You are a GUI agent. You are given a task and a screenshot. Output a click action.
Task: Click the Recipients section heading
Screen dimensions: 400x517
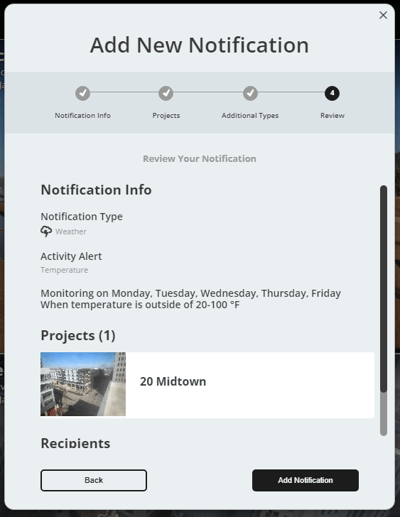click(75, 443)
